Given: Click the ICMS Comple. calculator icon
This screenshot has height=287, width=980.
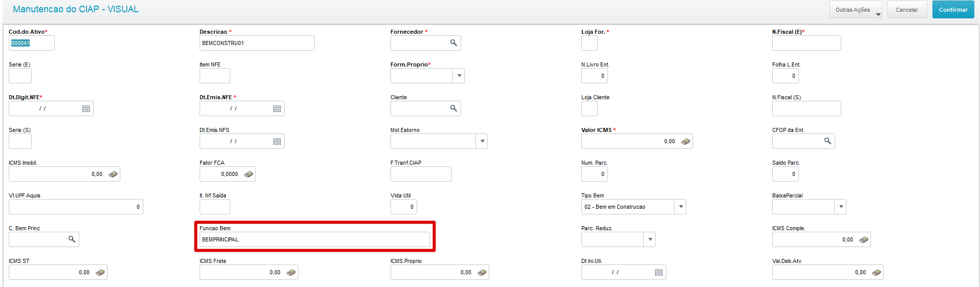Looking at the screenshot, I should click(x=864, y=239).
